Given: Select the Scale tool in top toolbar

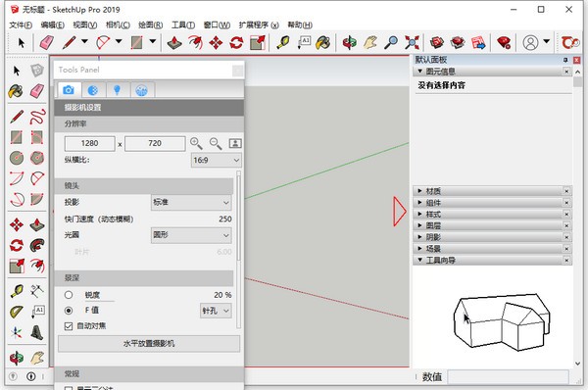Looking at the screenshot, I should pyautogui.click(x=258, y=42).
